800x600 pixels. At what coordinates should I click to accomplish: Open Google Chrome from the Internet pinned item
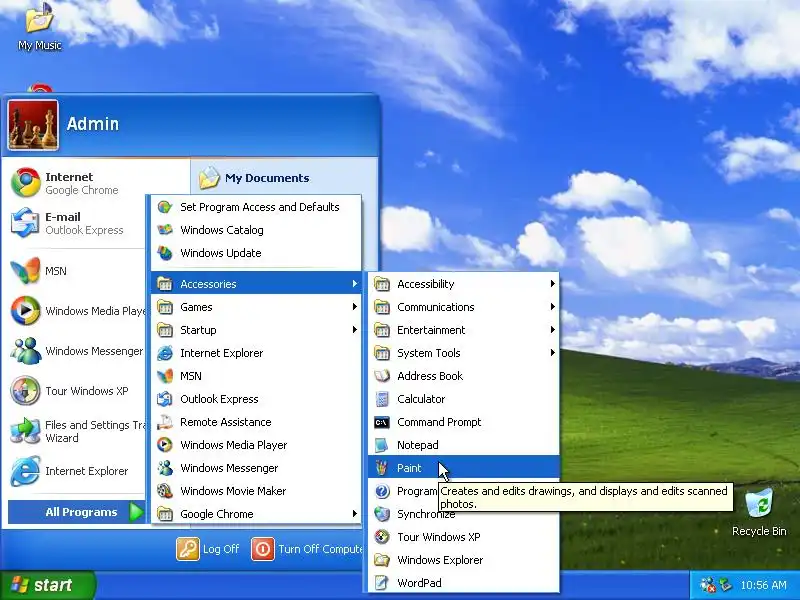77,183
